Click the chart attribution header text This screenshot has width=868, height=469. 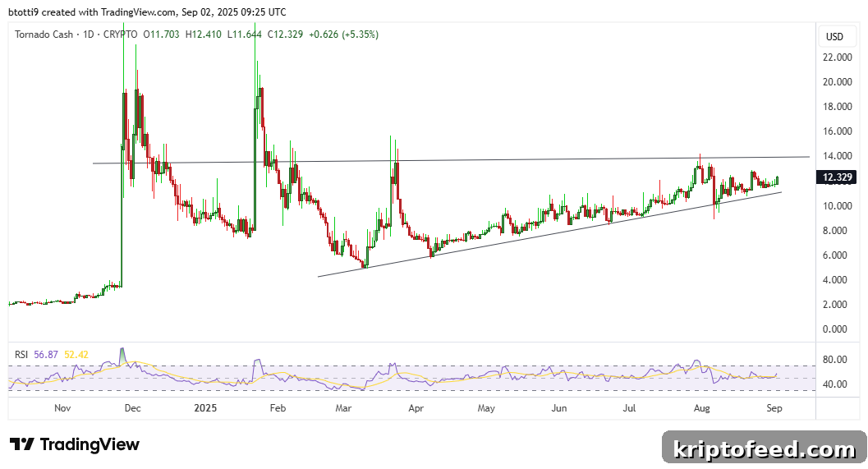coord(147,11)
